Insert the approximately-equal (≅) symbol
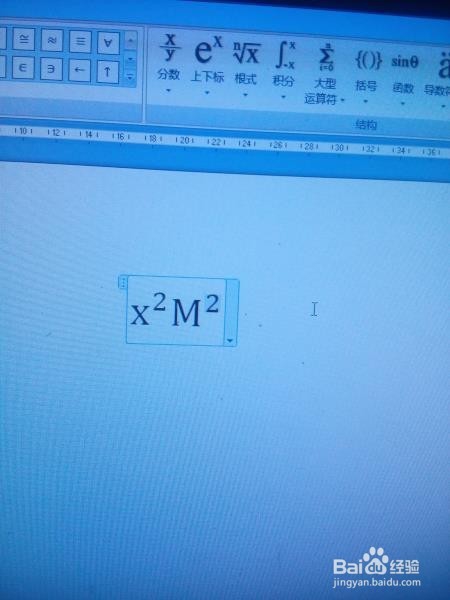Screen dimensions: 450x600 [23, 38]
